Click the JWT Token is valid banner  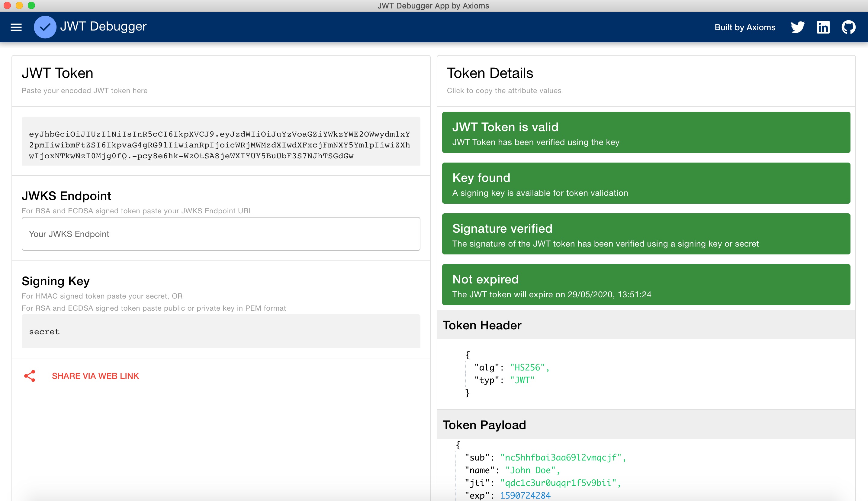coord(646,132)
